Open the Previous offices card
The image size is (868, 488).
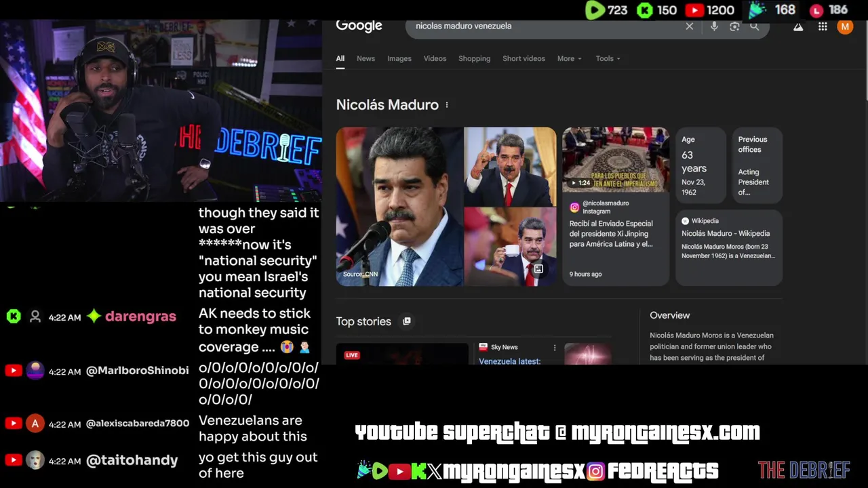757,165
